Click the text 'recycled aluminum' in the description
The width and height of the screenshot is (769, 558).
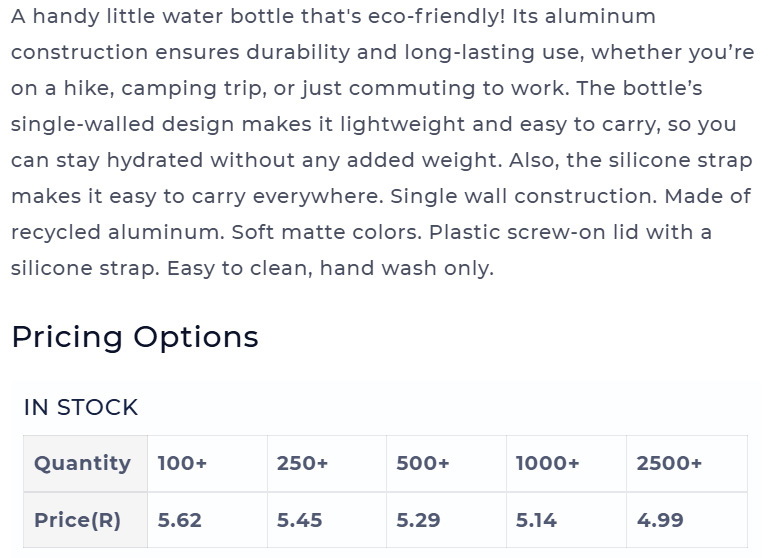(116, 233)
